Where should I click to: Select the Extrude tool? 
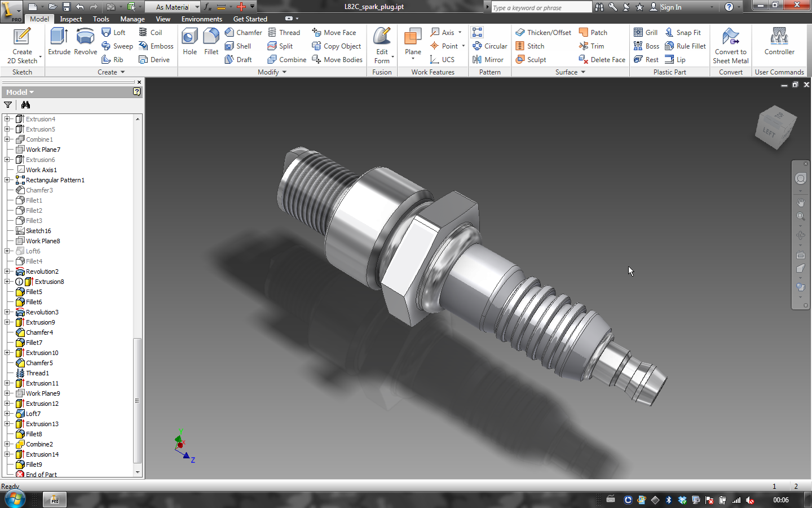(x=59, y=41)
